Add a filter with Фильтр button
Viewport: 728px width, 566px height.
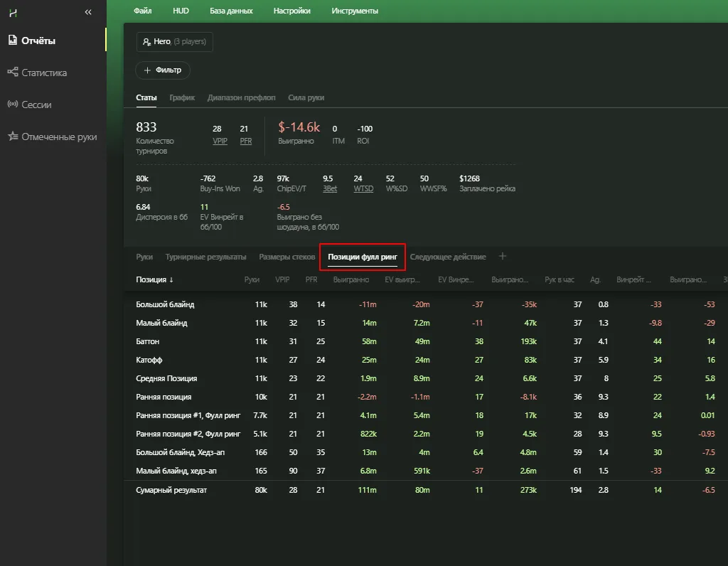(x=163, y=70)
